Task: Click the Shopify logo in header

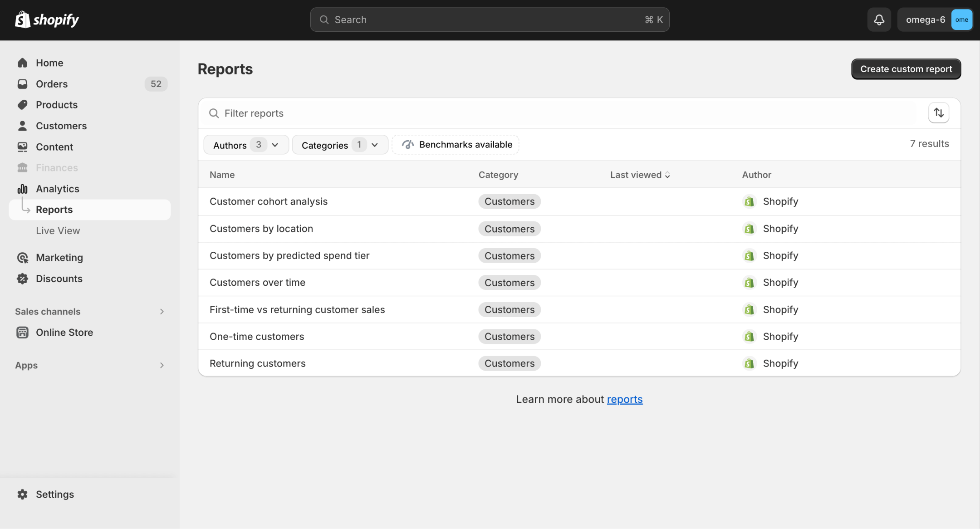Action: pyautogui.click(x=47, y=20)
